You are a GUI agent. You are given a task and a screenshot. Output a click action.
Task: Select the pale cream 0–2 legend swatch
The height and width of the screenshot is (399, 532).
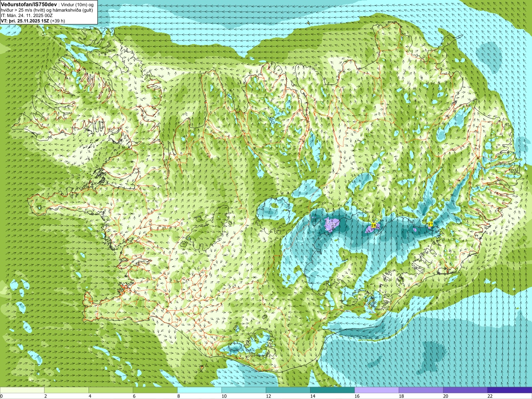pos(22,390)
